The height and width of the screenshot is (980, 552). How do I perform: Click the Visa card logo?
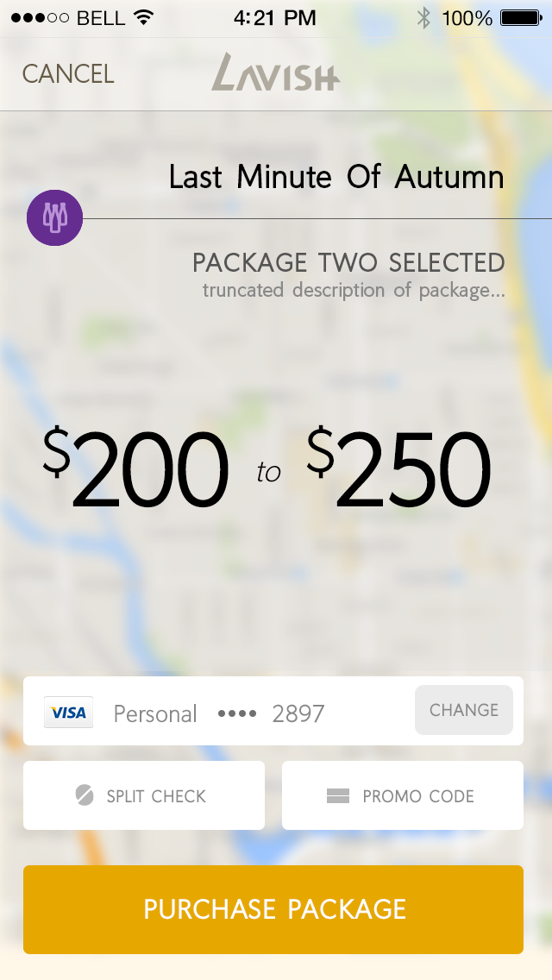click(68, 713)
